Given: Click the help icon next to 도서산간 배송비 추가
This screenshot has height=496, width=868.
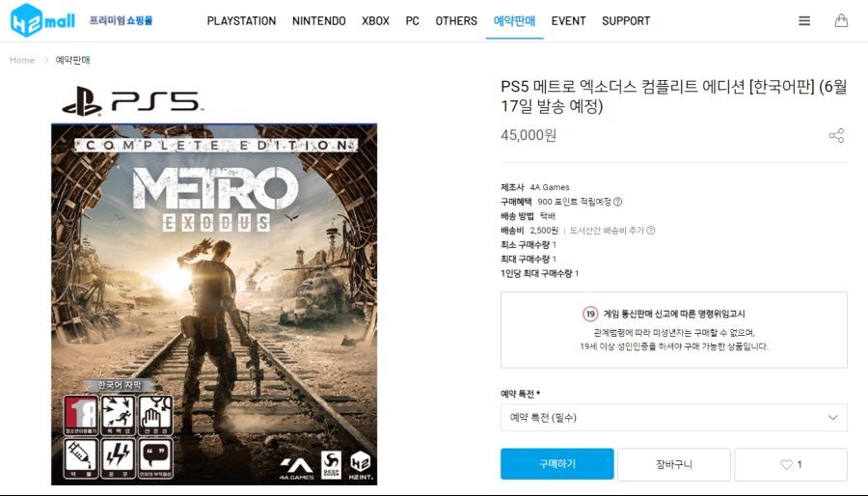Looking at the screenshot, I should pos(651,231).
